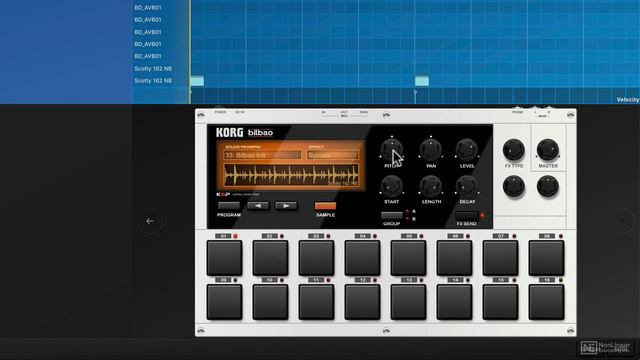Click the LEVEL knob

(467, 150)
